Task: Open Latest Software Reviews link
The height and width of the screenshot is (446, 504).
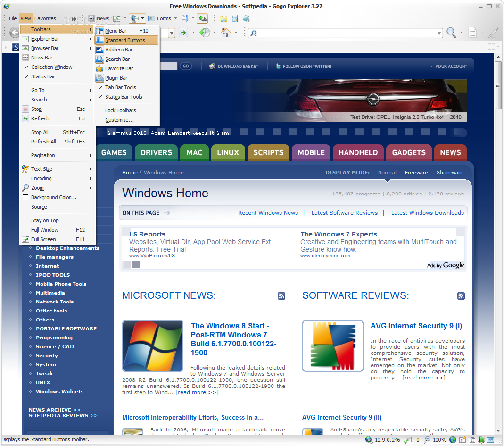Action: coord(345,213)
